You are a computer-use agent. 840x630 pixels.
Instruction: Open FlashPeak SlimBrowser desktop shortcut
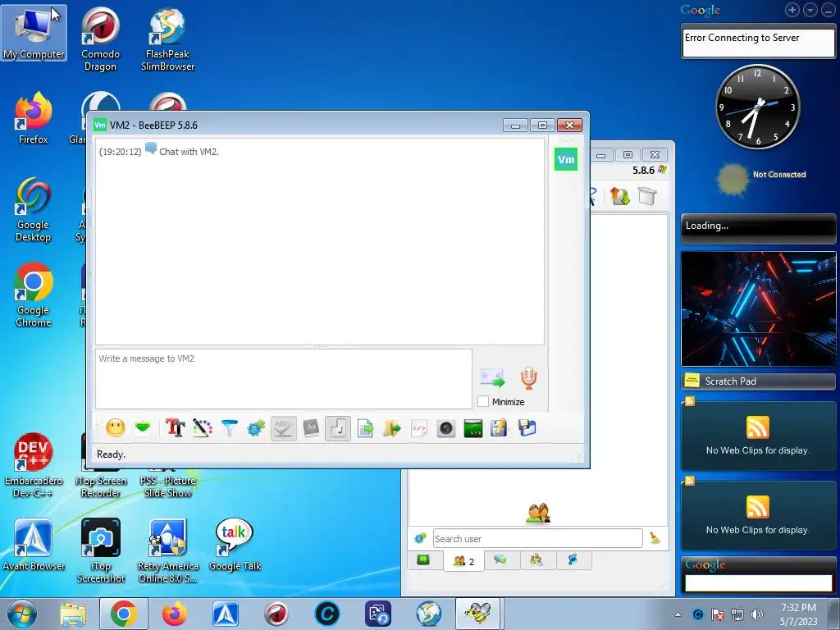(x=167, y=39)
